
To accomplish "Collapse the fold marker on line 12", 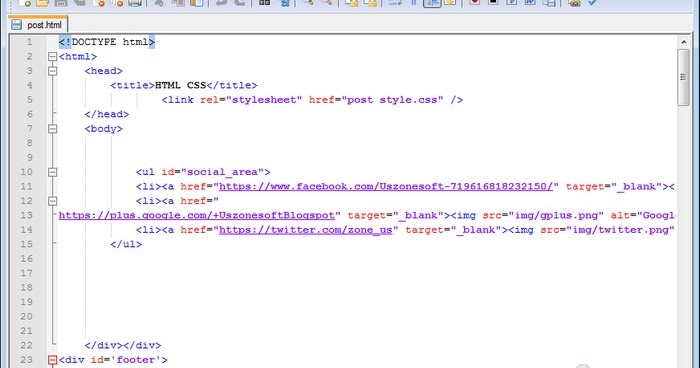I will point(52,201).
